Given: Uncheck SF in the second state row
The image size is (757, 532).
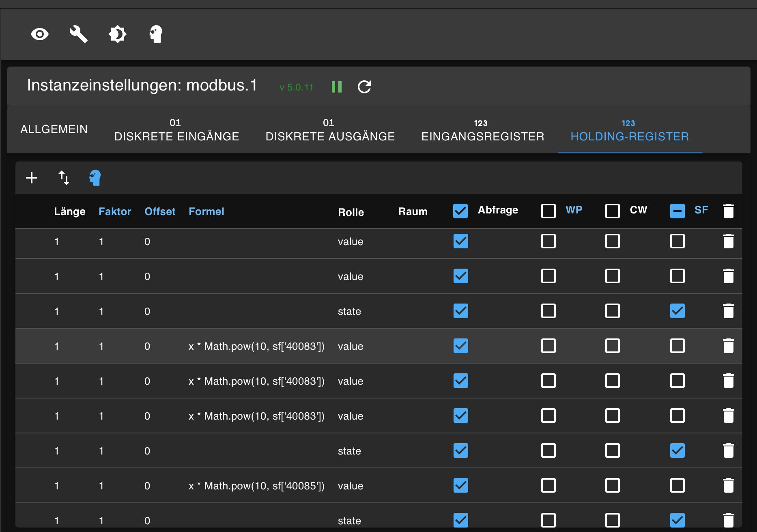Looking at the screenshot, I should tap(677, 451).
